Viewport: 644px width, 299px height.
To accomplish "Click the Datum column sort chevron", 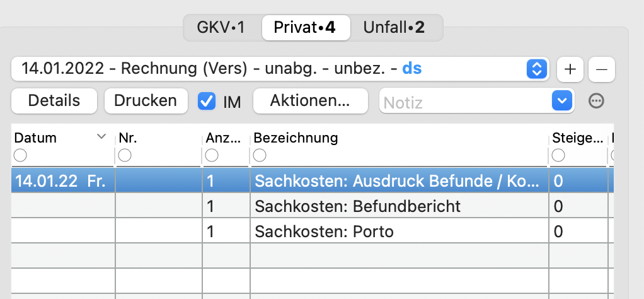I will pos(101,137).
